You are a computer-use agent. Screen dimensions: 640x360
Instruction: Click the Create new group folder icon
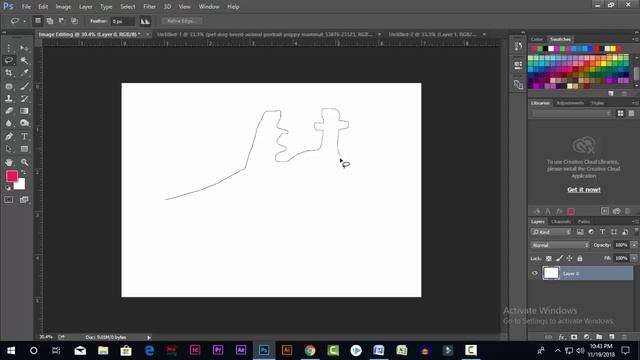click(599, 337)
